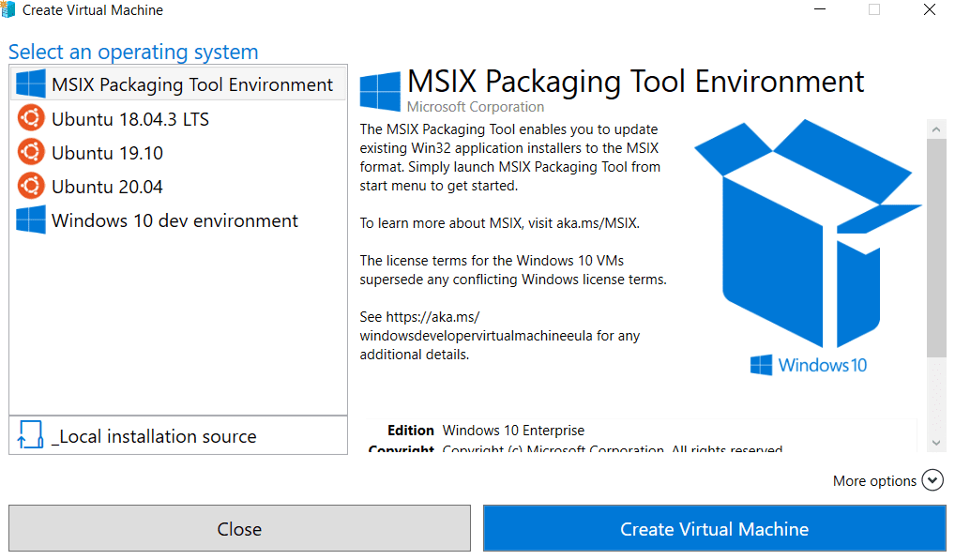Click the Create Virtual Machine title bar app icon
Image resolution: width=955 pixels, height=560 pixels.
tap(8, 9)
